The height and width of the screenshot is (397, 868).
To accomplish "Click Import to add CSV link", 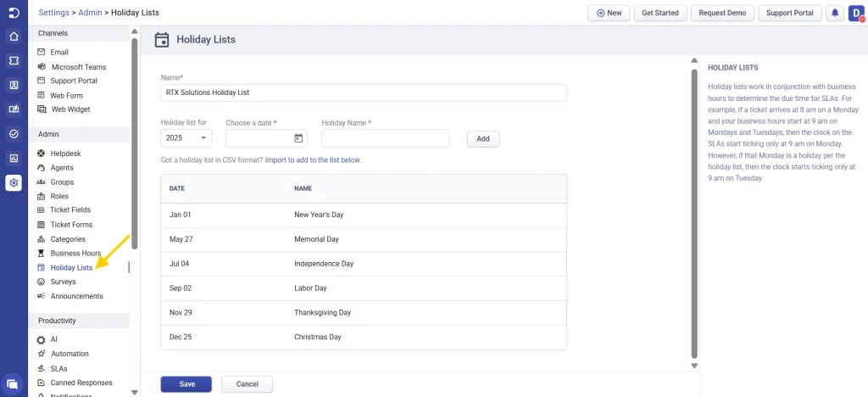I will (x=313, y=159).
